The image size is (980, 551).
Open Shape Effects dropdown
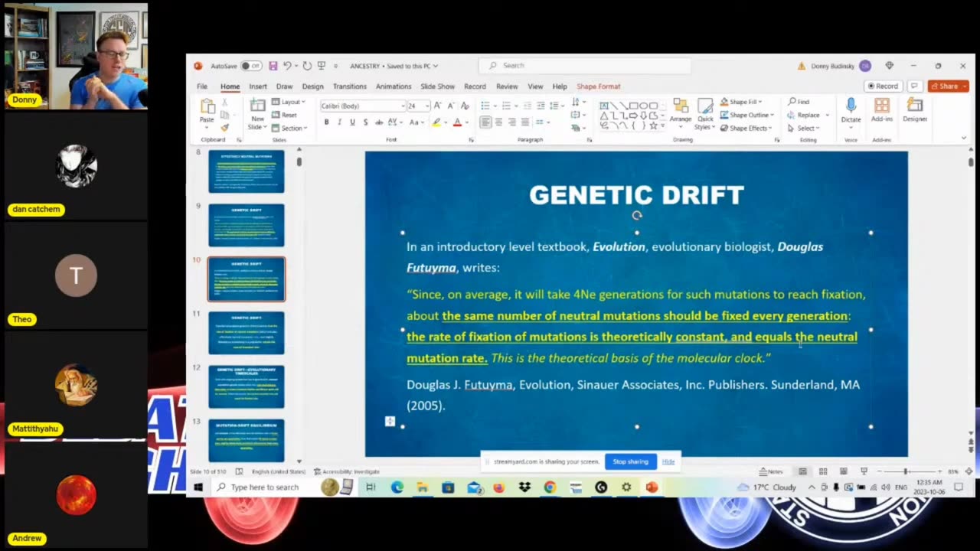tap(746, 128)
